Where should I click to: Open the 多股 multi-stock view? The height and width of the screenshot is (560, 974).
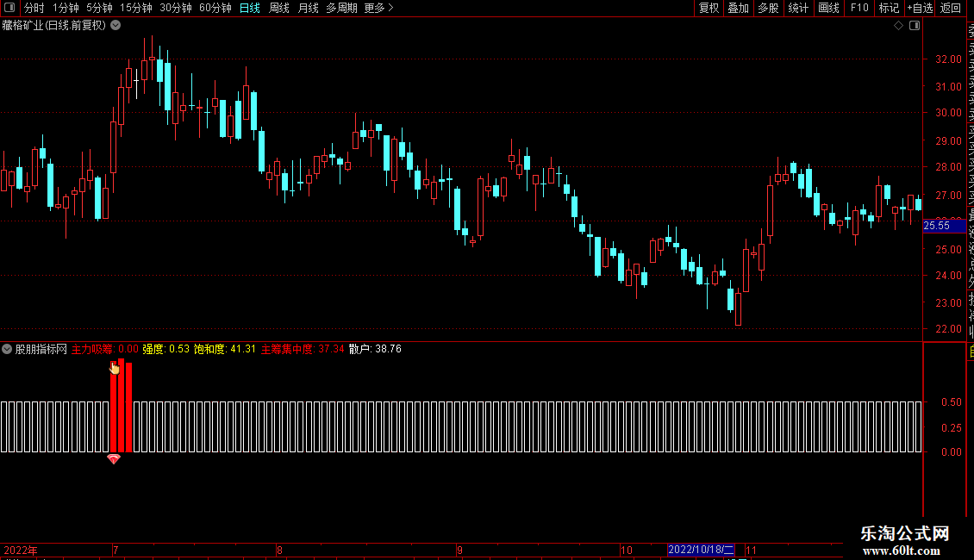[x=768, y=8]
